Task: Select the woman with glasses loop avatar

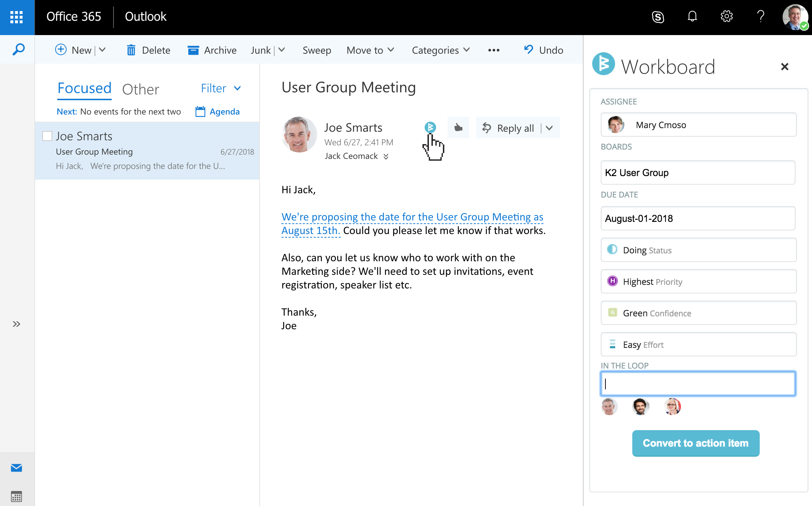Action: pyautogui.click(x=672, y=407)
